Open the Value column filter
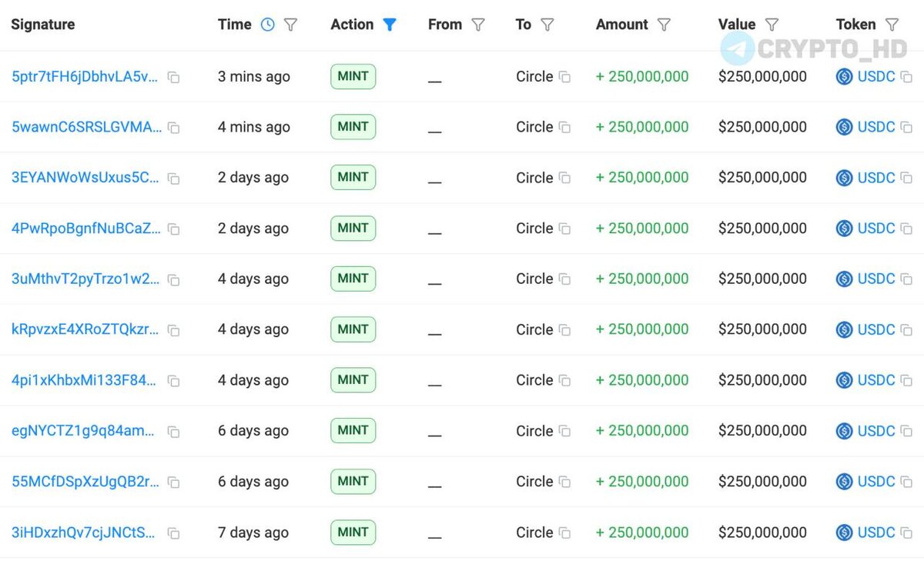This screenshot has width=924, height=571. 772,25
